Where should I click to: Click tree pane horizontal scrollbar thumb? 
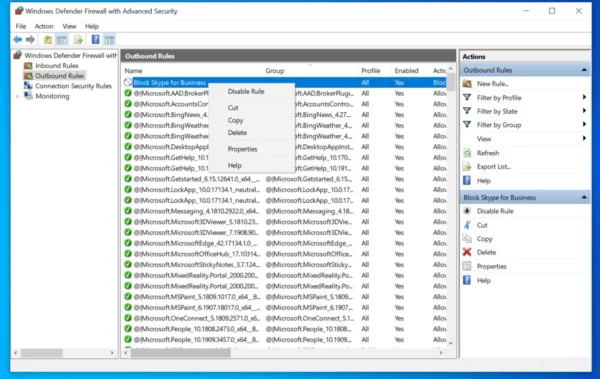click(41, 353)
